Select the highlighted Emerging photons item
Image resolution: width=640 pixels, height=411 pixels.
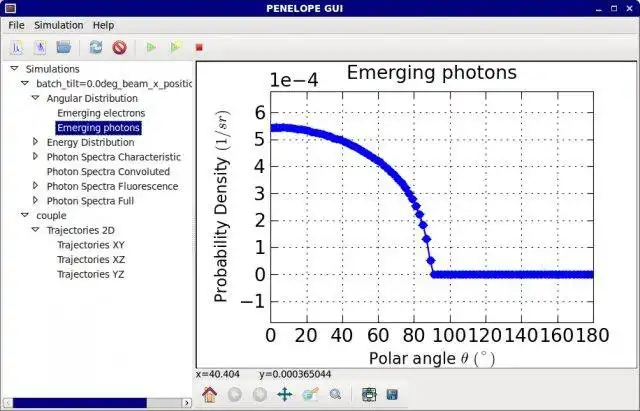[x=98, y=128]
